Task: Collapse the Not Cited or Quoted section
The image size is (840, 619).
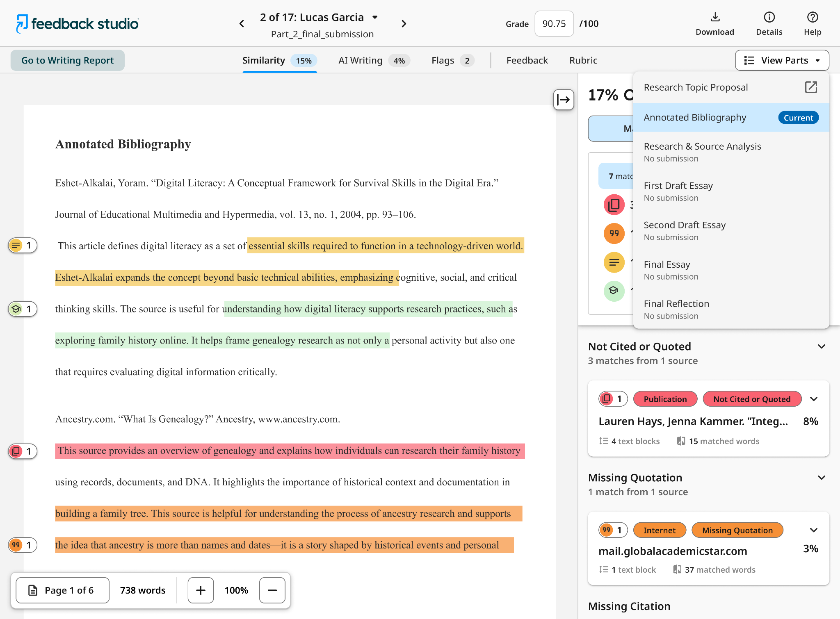Action: pyautogui.click(x=821, y=347)
